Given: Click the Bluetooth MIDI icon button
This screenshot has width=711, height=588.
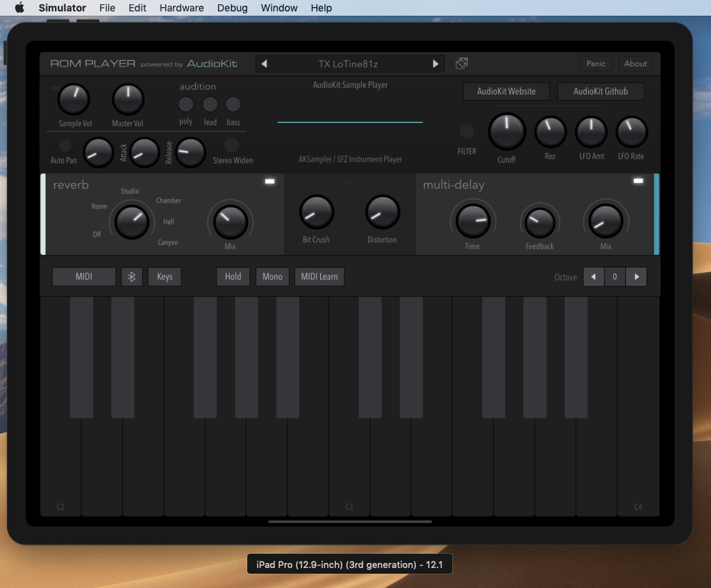Looking at the screenshot, I should tap(131, 276).
